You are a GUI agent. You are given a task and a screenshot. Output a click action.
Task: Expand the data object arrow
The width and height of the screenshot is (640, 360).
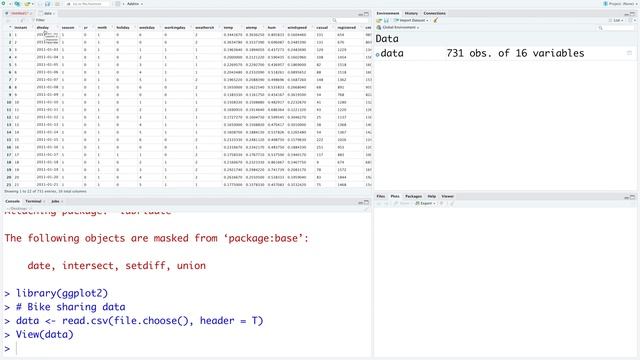click(x=378, y=54)
